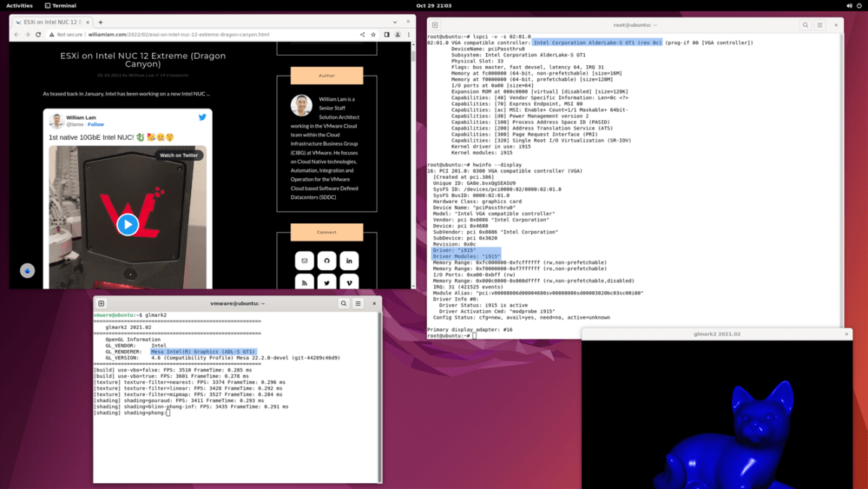The image size is (868, 489).
Task: Click 'Primary display adapter: #16' line
Action: click(469, 330)
